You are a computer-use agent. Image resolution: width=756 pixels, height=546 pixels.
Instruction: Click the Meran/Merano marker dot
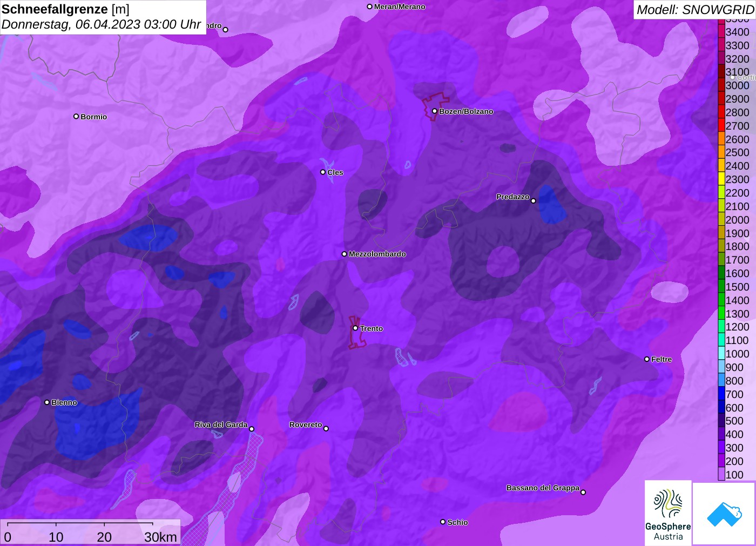coord(370,6)
